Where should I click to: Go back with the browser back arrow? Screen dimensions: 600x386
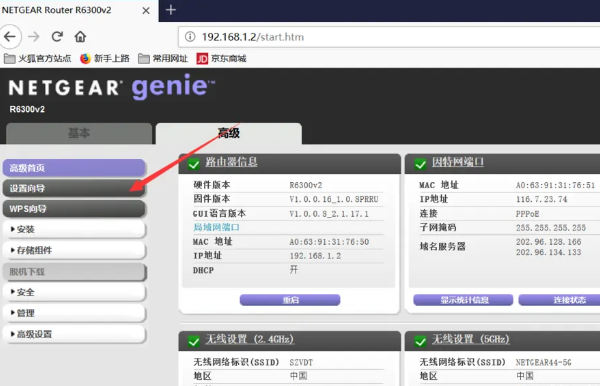tap(10, 37)
